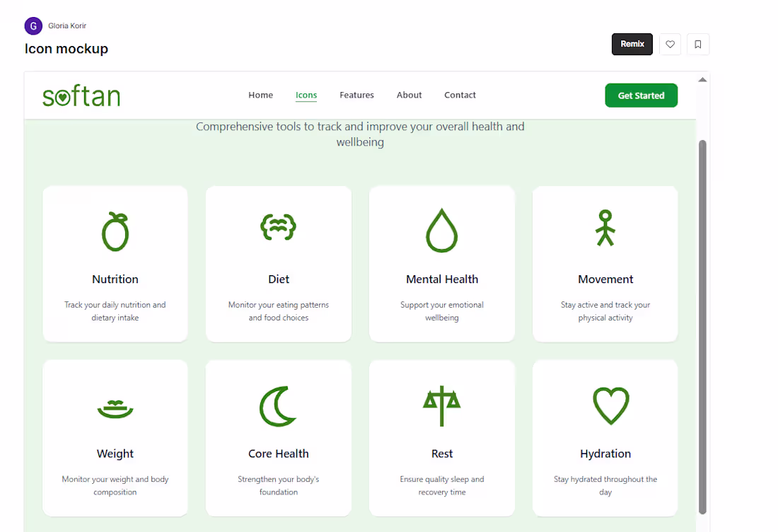This screenshot has width=778, height=532.
Task: Open the About nav item
Action: tap(409, 95)
